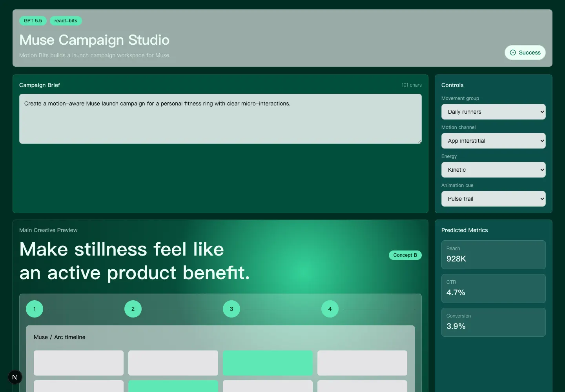This screenshot has height=392, width=565.
Task: Open the Energy dropdown set to Kinetic
Action: [493, 170]
